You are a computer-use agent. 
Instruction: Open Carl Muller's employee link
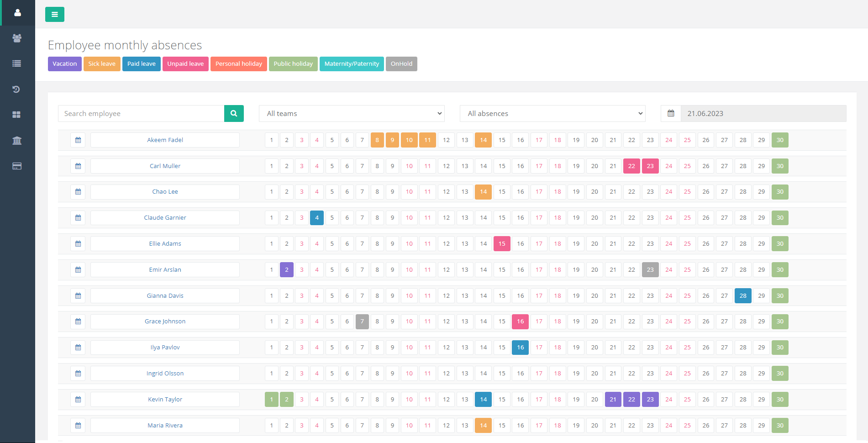pyautogui.click(x=165, y=166)
